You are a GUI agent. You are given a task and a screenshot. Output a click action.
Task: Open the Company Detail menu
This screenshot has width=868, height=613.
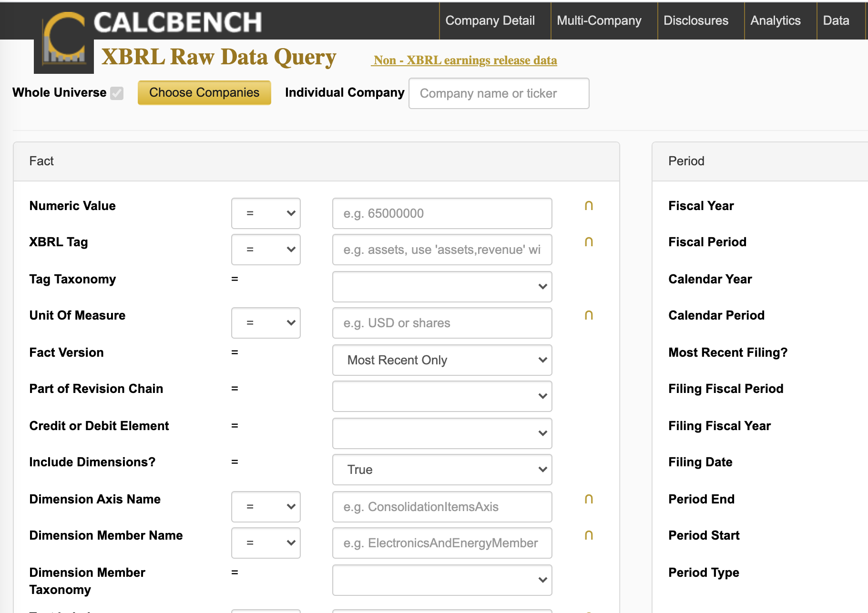[x=490, y=20]
